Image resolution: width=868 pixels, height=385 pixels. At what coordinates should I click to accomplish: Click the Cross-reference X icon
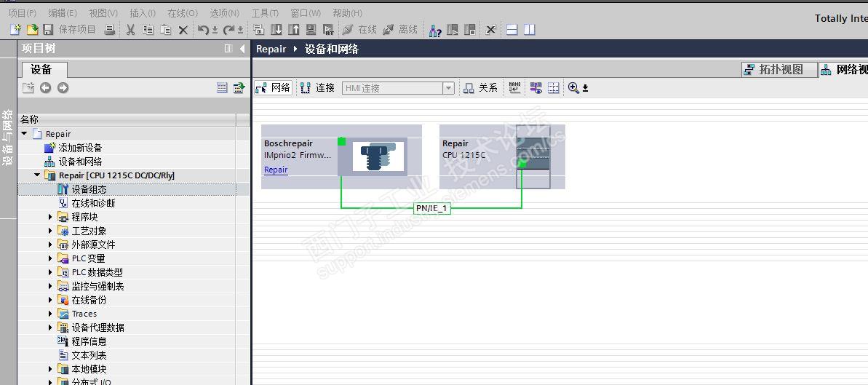pos(490,30)
